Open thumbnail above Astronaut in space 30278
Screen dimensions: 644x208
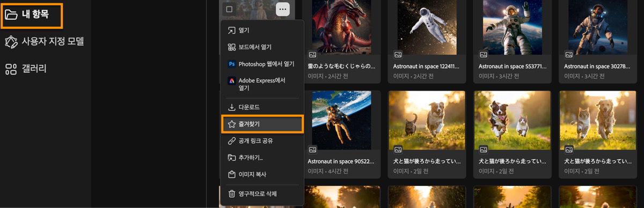598,27
